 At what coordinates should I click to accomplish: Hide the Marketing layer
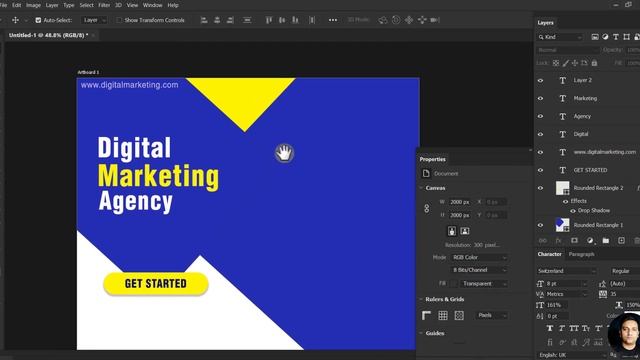pyautogui.click(x=540, y=98)
